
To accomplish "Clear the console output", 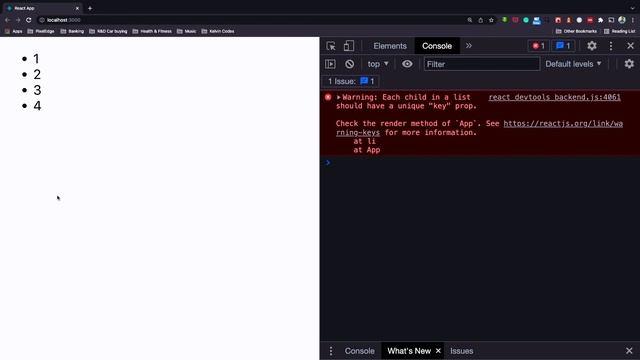I will click(349, 64).
